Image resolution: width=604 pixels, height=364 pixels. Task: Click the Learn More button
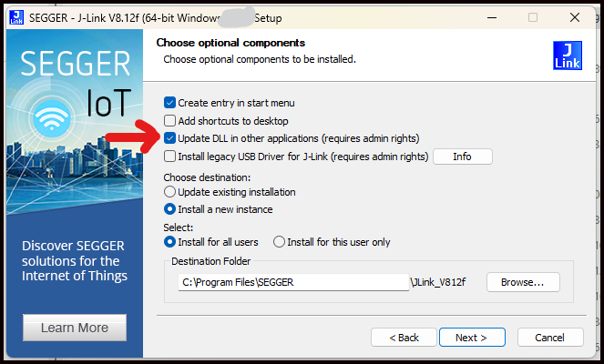coord(75,328)
